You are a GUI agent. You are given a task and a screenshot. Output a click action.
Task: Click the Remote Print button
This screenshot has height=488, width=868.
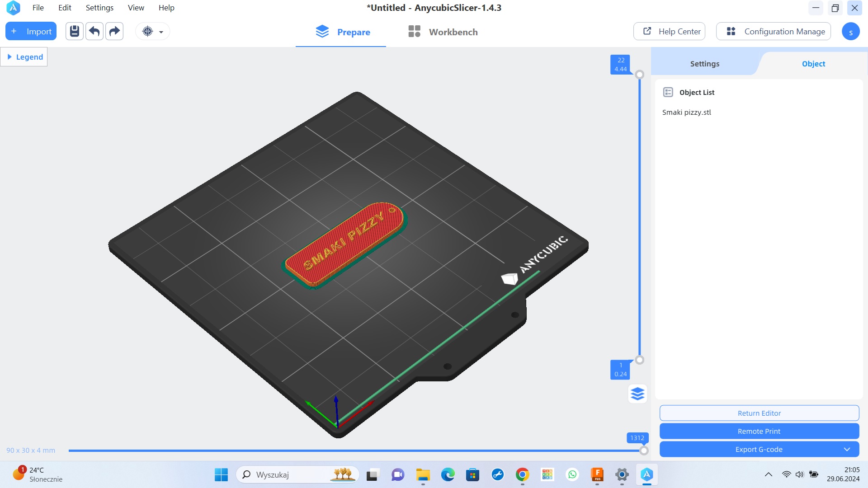click(759, 431)
